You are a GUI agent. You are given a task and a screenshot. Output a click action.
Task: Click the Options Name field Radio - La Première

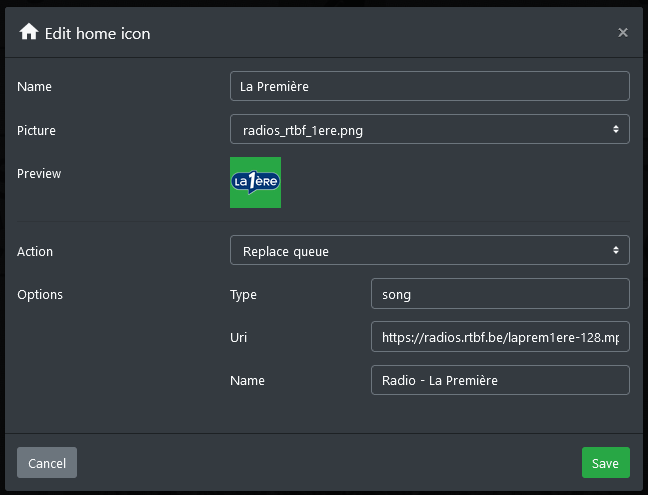click(500, 380)
